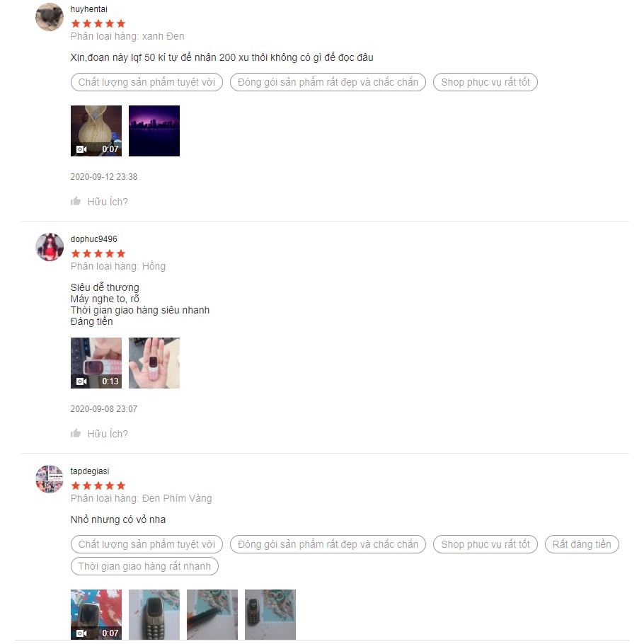The height and width of the screenshot is (644, 644).
Task: Click the username dophuc9496
Action: 93,239
